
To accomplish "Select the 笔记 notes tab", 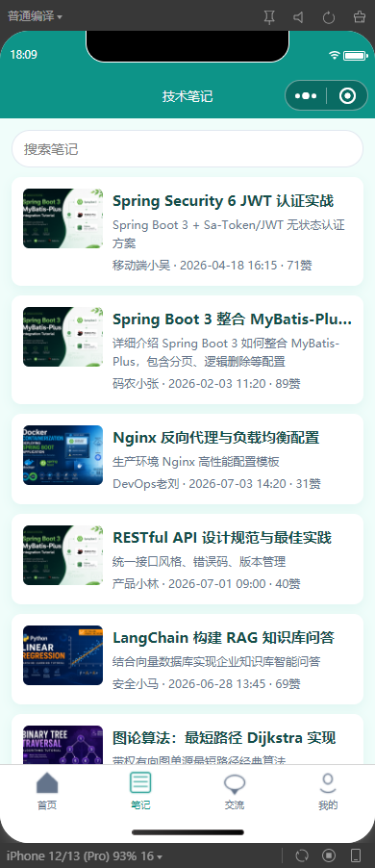I will [140, 792].
